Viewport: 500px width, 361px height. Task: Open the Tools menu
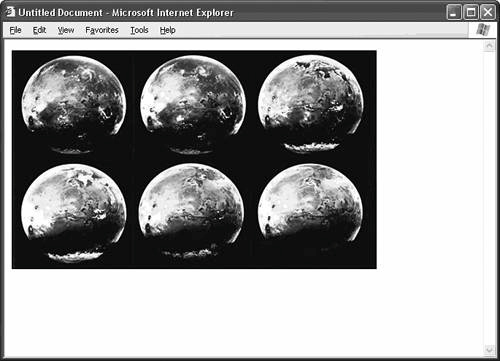point(139,30)
